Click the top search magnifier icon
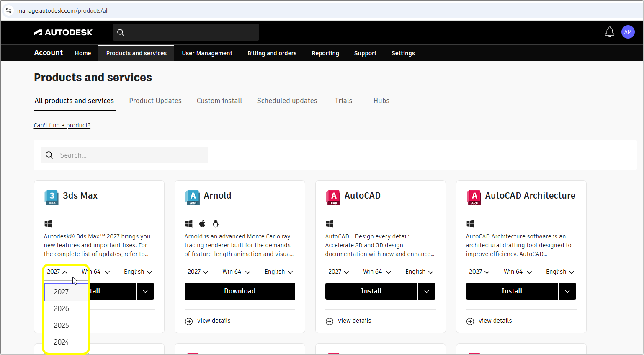This screenshot has height=355, width=644. [x=121, y=32]
